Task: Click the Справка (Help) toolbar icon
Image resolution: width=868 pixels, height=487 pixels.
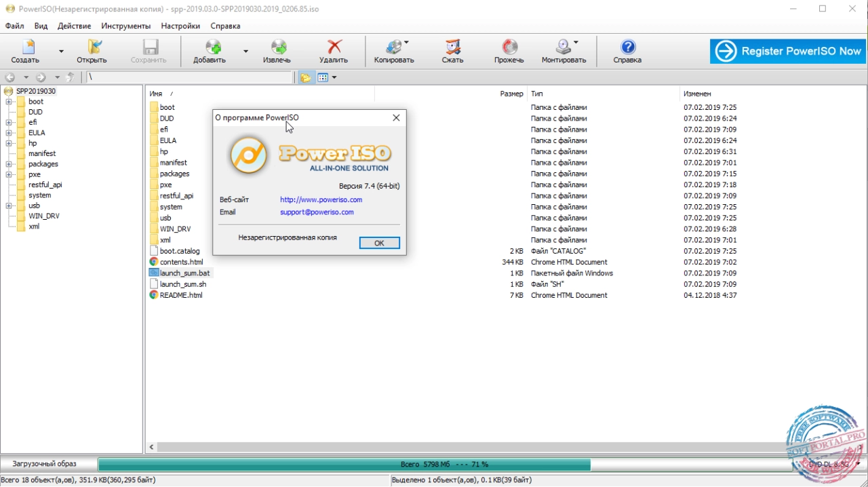Action: (628, 52)
